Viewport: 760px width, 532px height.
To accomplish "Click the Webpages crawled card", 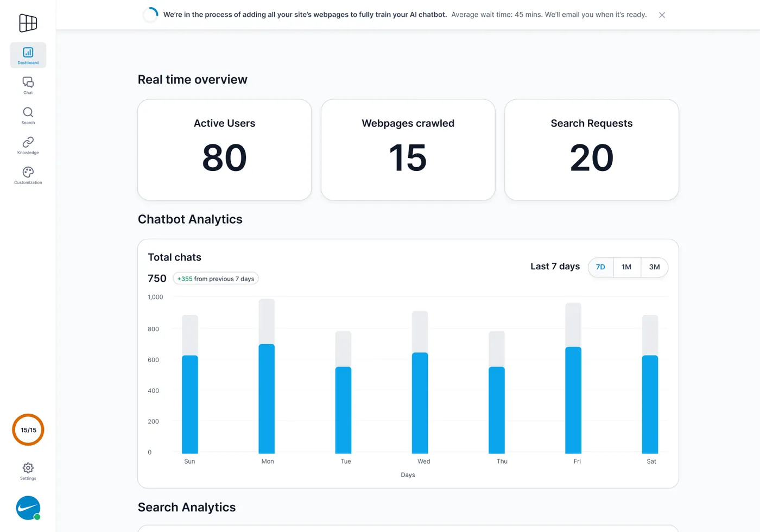I will point(408,150).
